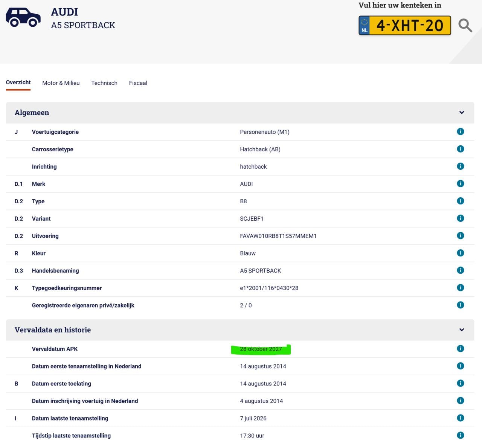Open info icon for Datum eerste tenaamstelling in Nederland
This screenshot has width=482, height=448.
click(460, 366)
